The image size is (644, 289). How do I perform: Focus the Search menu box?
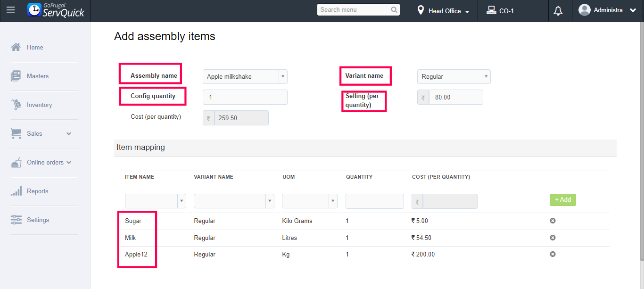355,10
